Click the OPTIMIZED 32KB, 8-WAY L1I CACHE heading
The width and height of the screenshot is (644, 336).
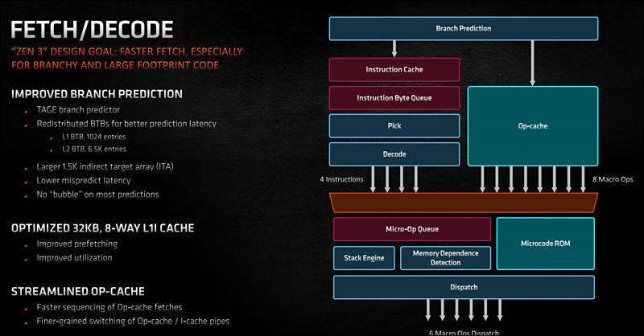[103, 228]
